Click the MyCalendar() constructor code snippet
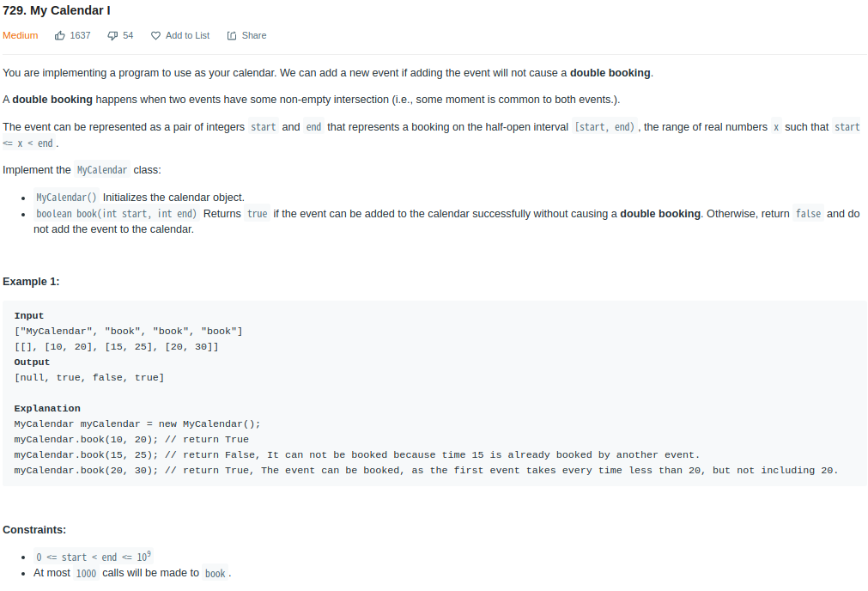 66,198
